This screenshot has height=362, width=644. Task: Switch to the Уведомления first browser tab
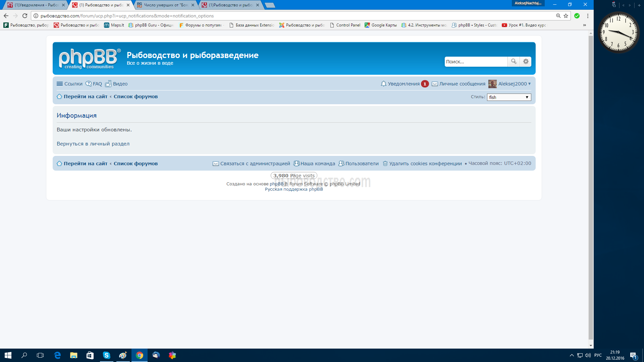point(36,5)
